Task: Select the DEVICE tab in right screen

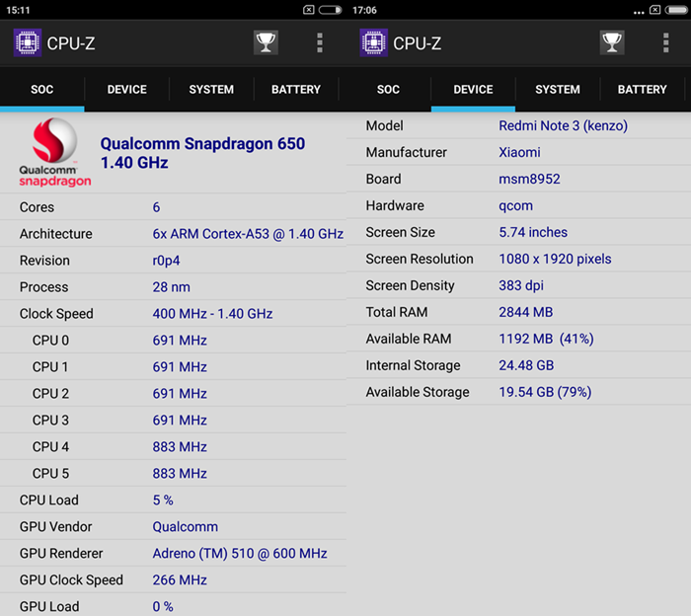Action: coord(473,90)
